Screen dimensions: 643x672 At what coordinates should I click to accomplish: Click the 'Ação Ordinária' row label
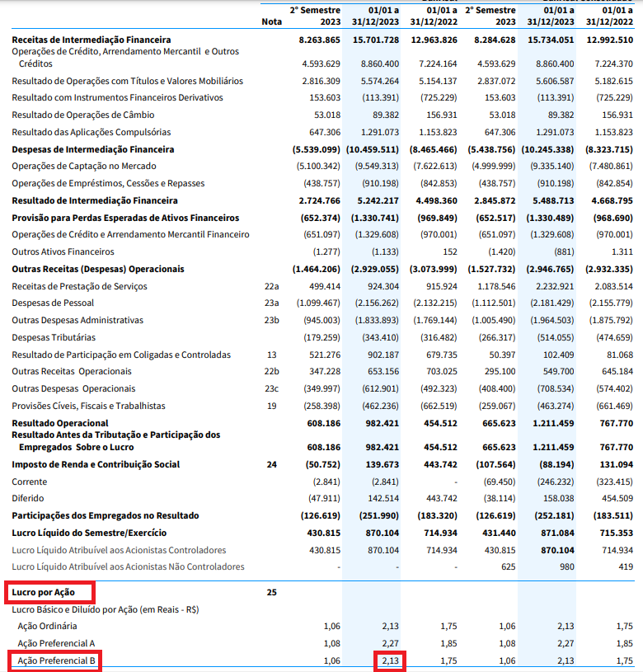(47, 627)
